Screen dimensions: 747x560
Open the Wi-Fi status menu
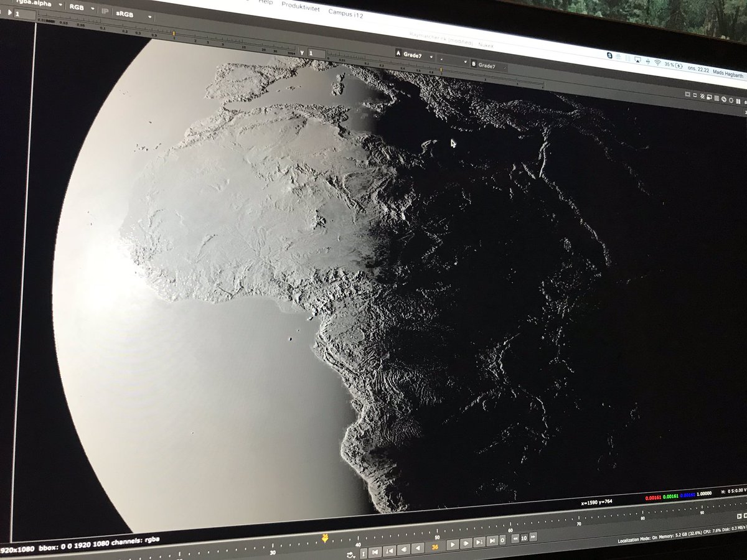657,62
